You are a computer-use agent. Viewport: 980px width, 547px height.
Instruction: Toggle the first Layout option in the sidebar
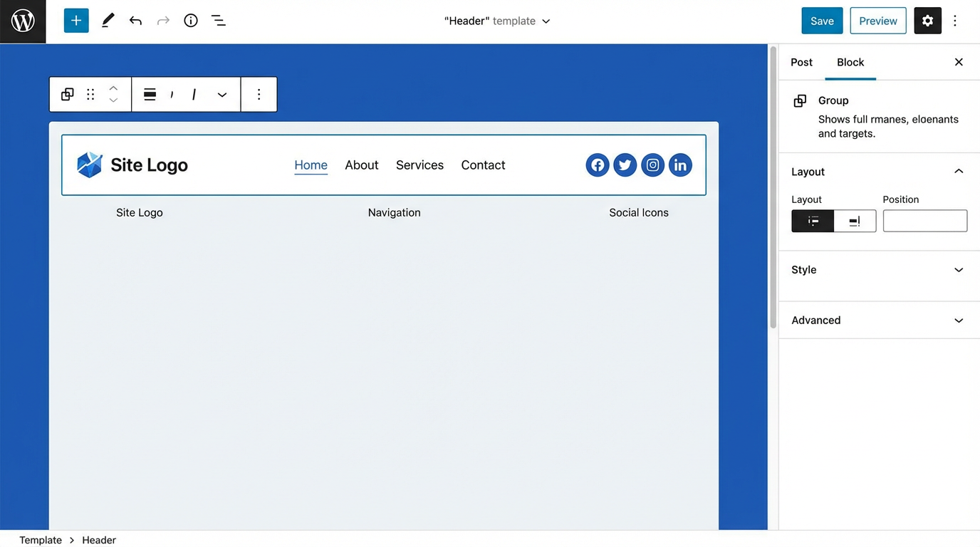813,221
